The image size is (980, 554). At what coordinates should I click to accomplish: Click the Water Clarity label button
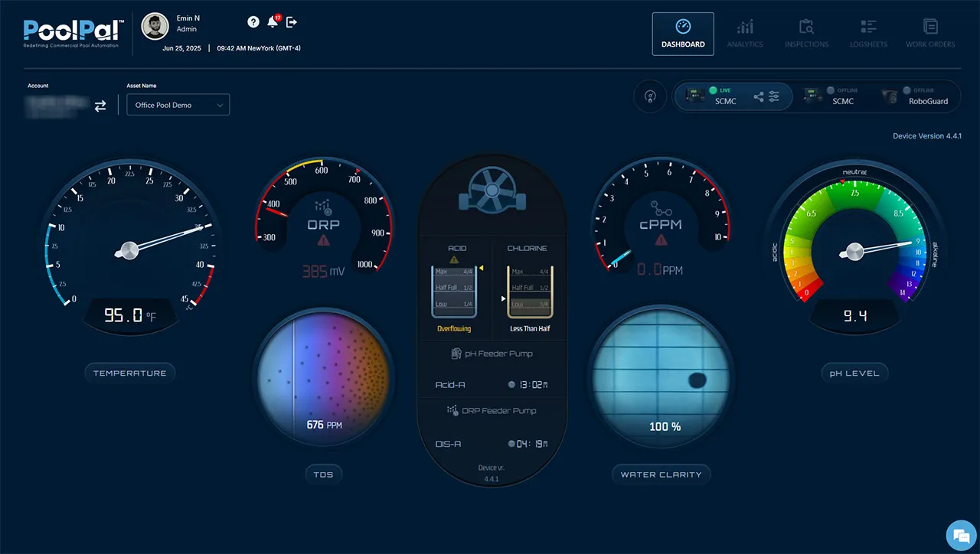click(661, 474)
